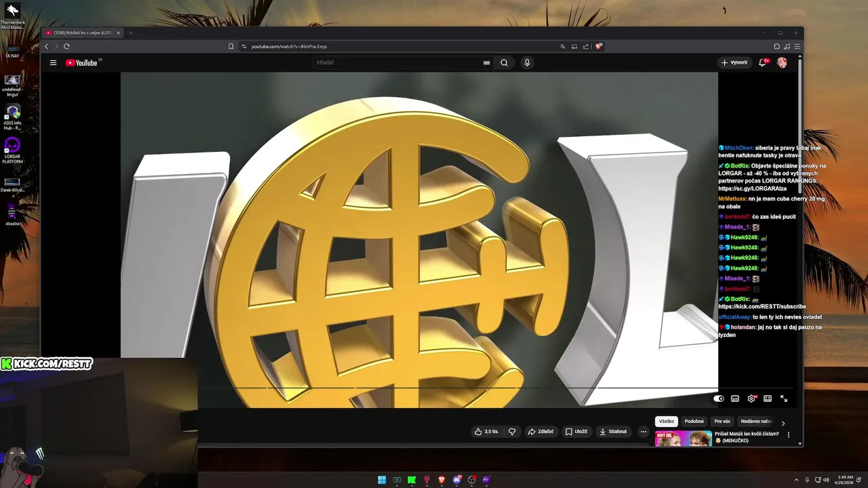The width and height of the screenshot is (868, 488).
Task: Toggle the video autoplay switch
Action: pos(719,399)
